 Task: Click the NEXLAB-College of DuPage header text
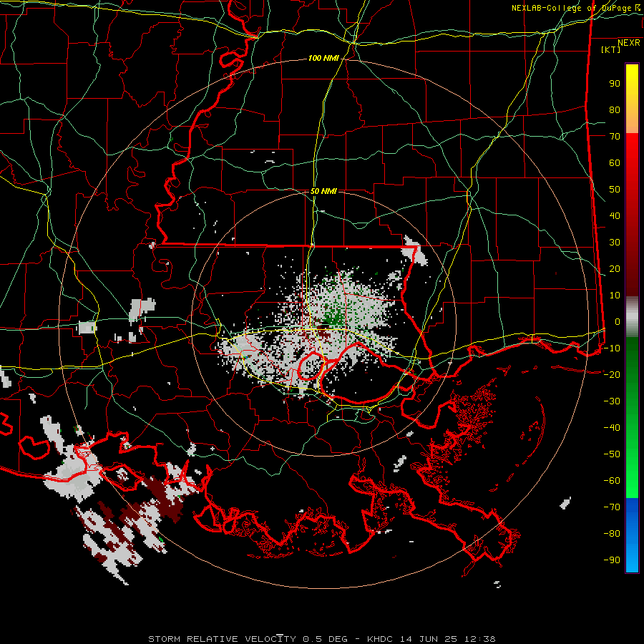pos(571,8)
